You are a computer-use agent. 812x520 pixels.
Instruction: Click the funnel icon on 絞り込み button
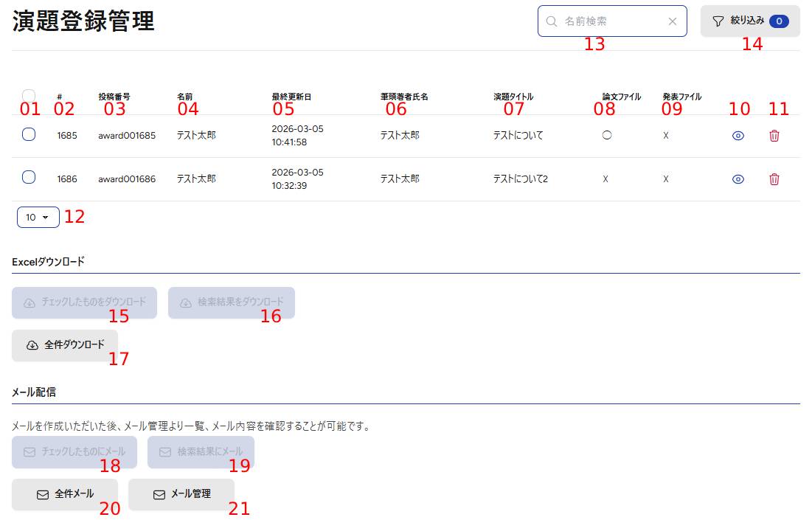(718, 21)
